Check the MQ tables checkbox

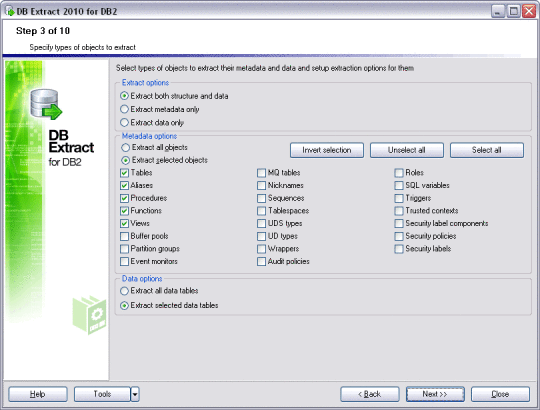coord(261,173)
